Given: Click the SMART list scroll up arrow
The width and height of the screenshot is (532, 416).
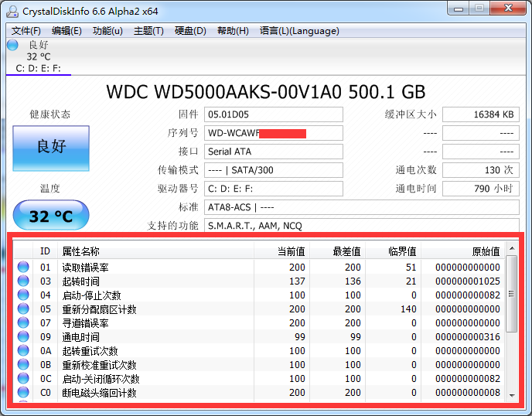Looking at the screenshot, I should point(512,249).
